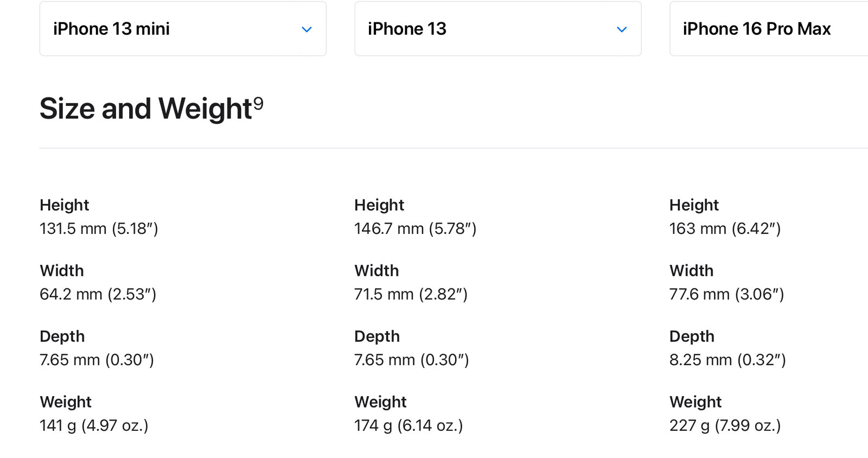Click the Width label above 71.5 mm
Image resolution: width=868 pixels, height=458 pixels.
click(x=376, y=271)
